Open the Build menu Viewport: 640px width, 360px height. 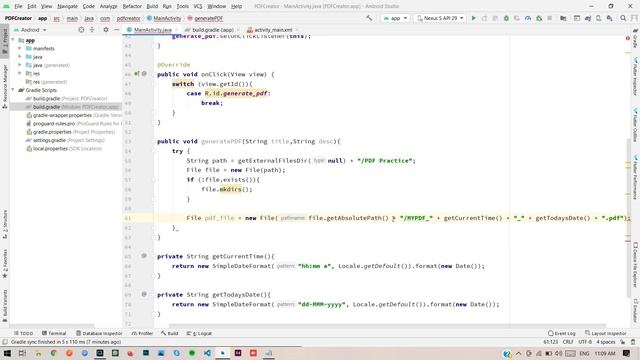(152, 6)
